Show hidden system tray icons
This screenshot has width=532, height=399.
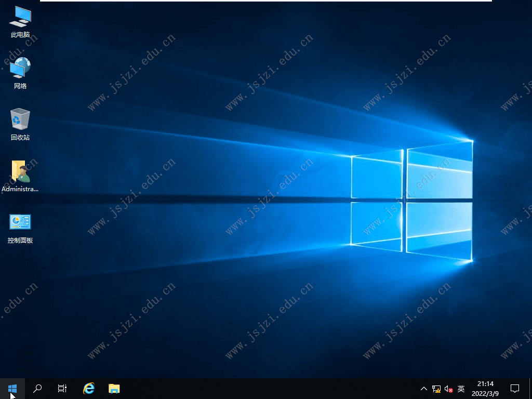click(x=424, y=389)
